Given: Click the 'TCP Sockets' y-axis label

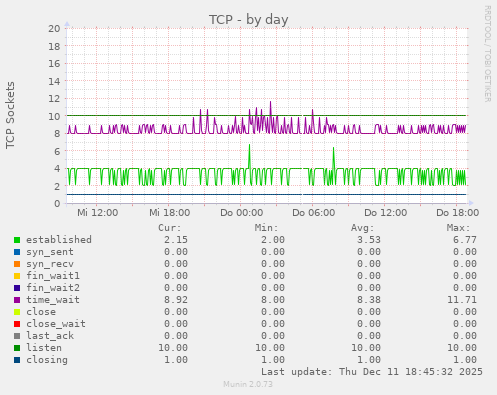Looking at the screenshot, I should pyautogui.click(x=10, y=115).
